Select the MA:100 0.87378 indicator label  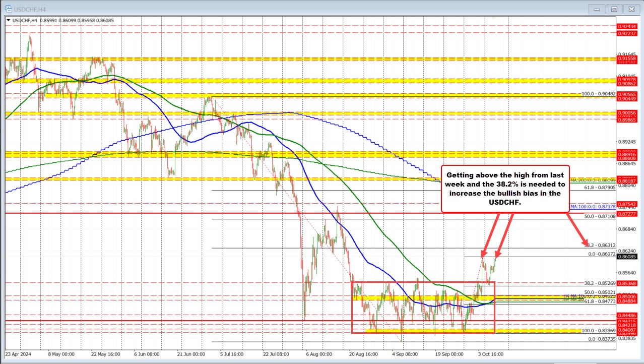593,207
